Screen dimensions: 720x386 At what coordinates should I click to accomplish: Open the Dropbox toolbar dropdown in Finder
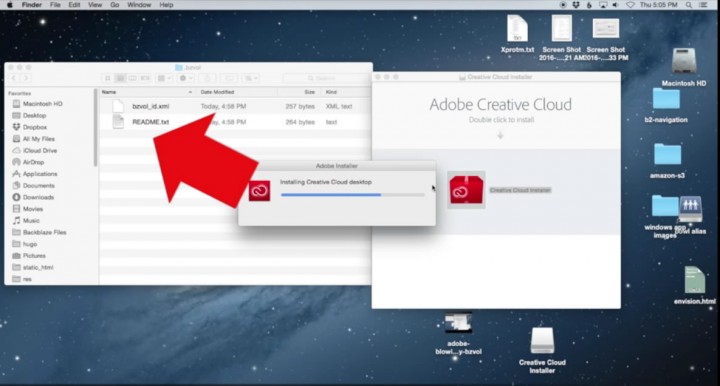pos(251,78)
